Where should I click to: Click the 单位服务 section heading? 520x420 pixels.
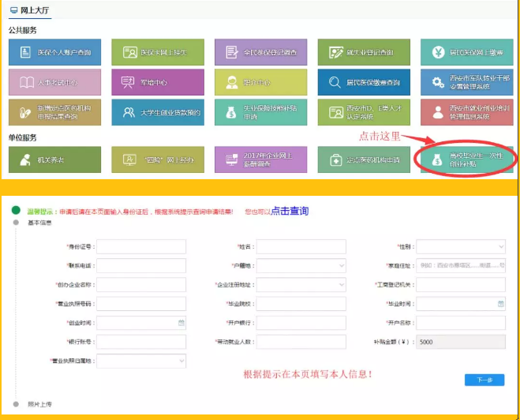pos(23,137)
